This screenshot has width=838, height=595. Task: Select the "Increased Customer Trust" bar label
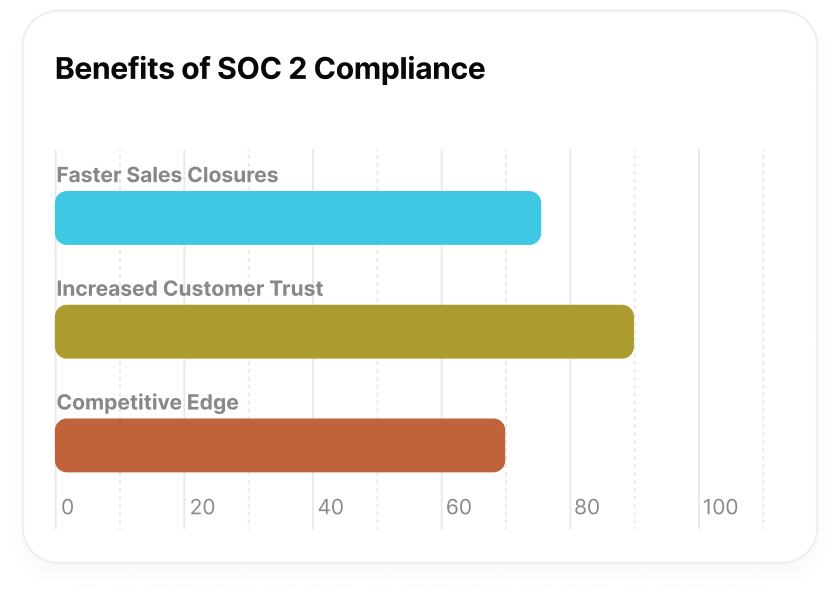(190, 289)
